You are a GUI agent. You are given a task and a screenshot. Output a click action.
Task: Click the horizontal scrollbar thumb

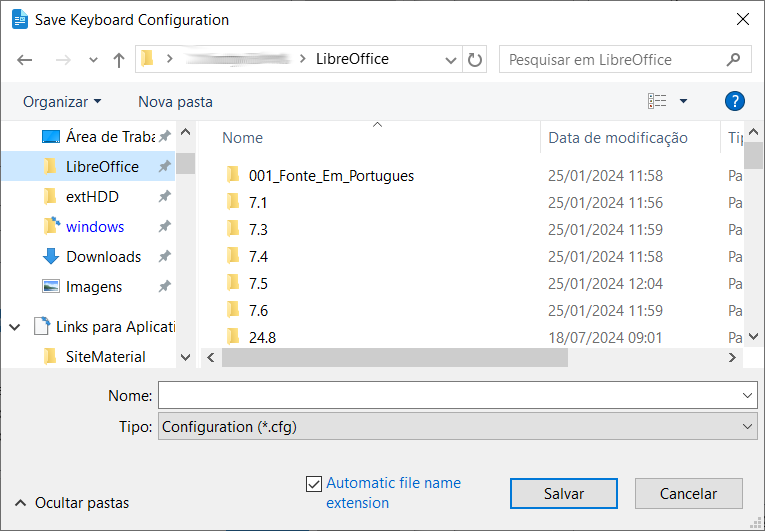click(x=395, y=358)
